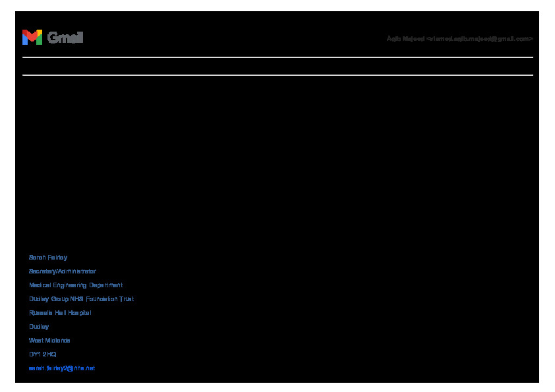Select the Russells Hall Hospital line

(x=60, y=313)
